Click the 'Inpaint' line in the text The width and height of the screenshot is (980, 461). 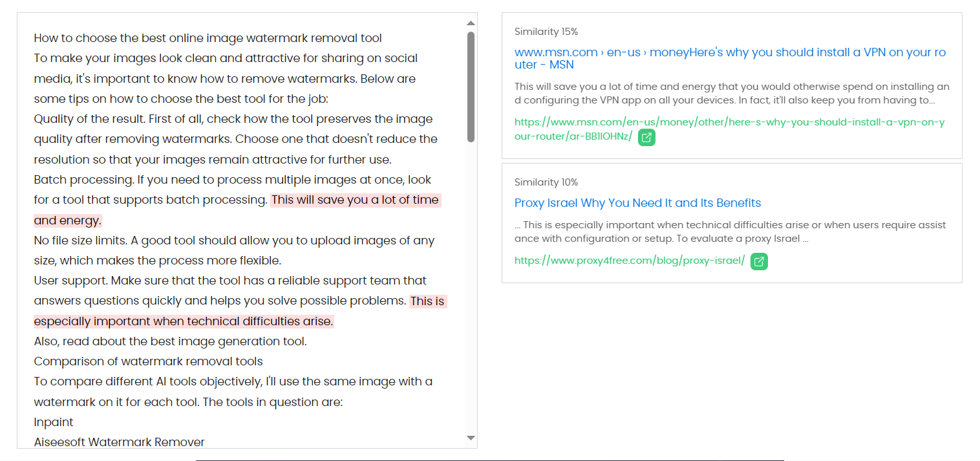(54, 422)
